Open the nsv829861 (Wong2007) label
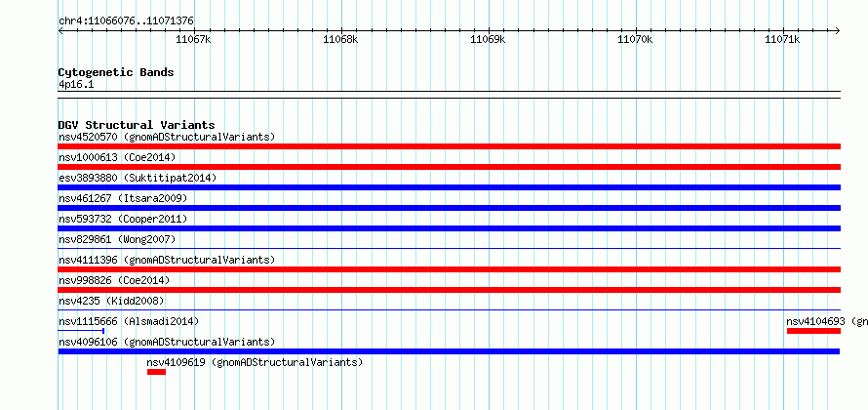This screenshot has height=410, width=868. [117, 239]
